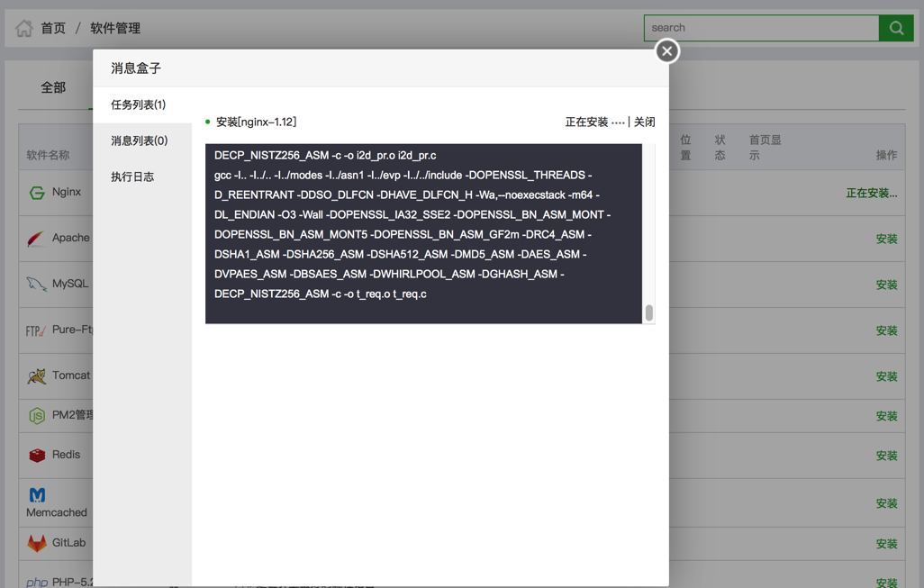The height and width of the screenshot is (588, 924).
Task: Click 安装 link in Tomcat row
Action: click(x=886, y=376)
